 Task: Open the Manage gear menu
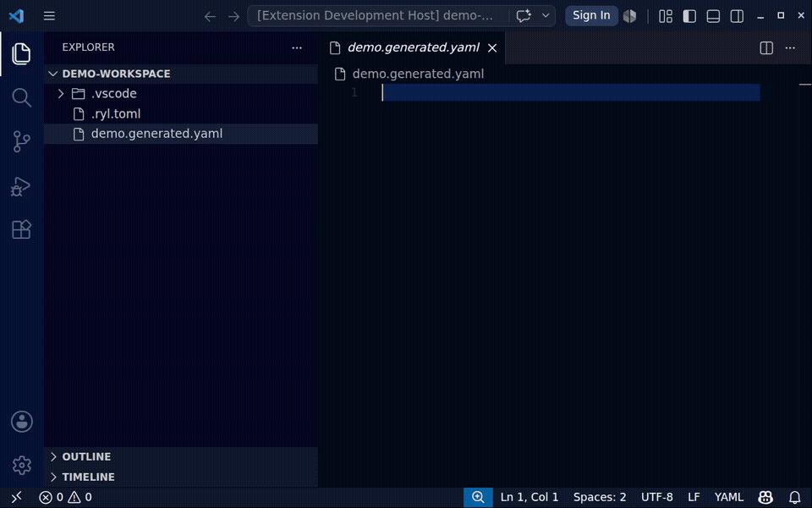tap(22, 465)
